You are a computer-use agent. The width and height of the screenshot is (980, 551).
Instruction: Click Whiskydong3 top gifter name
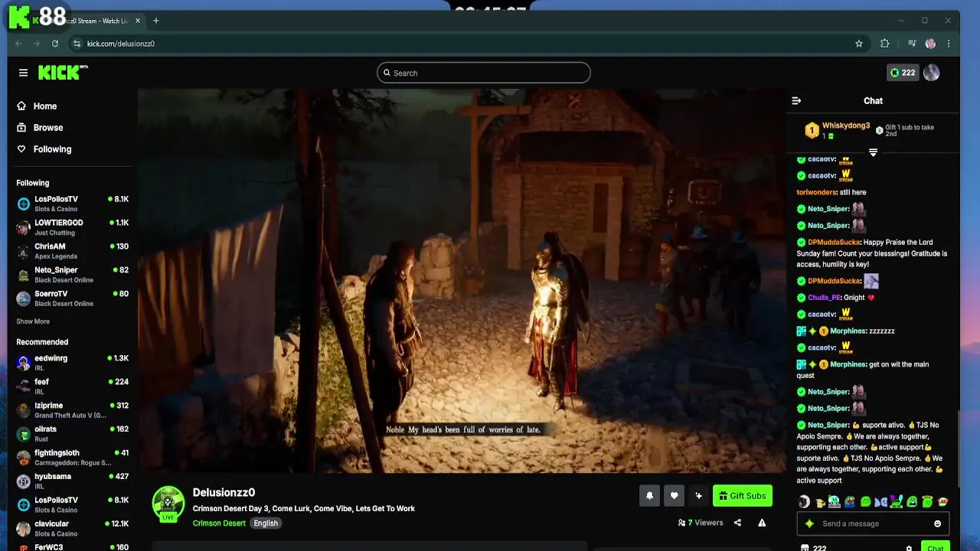(x=845, y=126)
